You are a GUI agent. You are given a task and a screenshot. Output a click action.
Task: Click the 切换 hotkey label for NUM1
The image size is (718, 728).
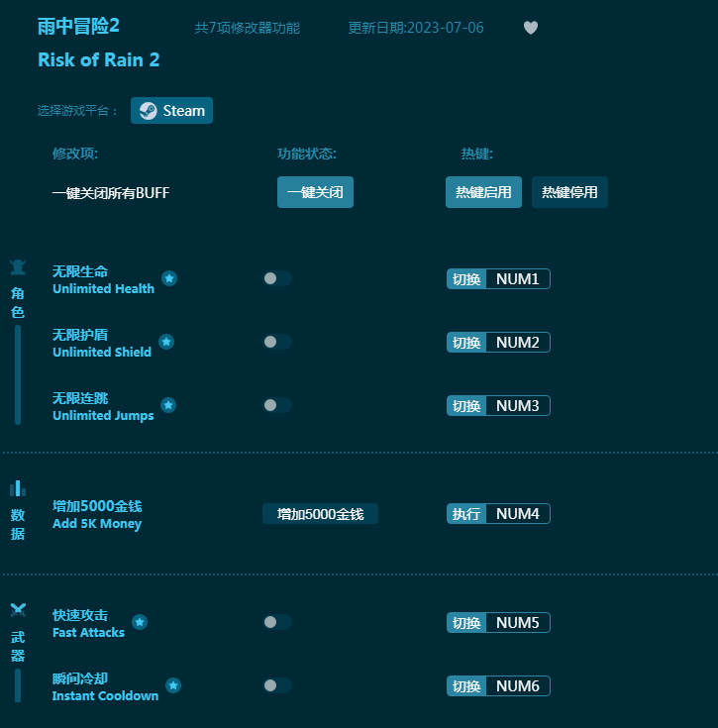click(466, 279)
